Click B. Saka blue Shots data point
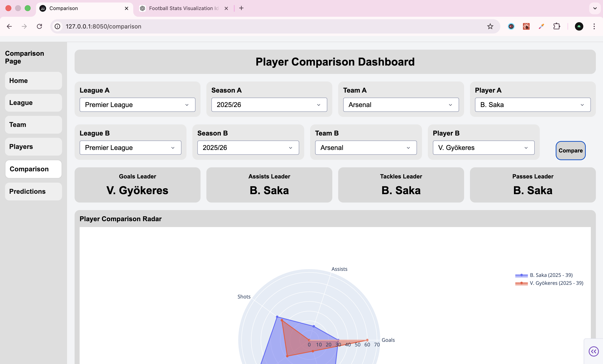This screenshot has height=364, width=603. [x=277, y=317]
